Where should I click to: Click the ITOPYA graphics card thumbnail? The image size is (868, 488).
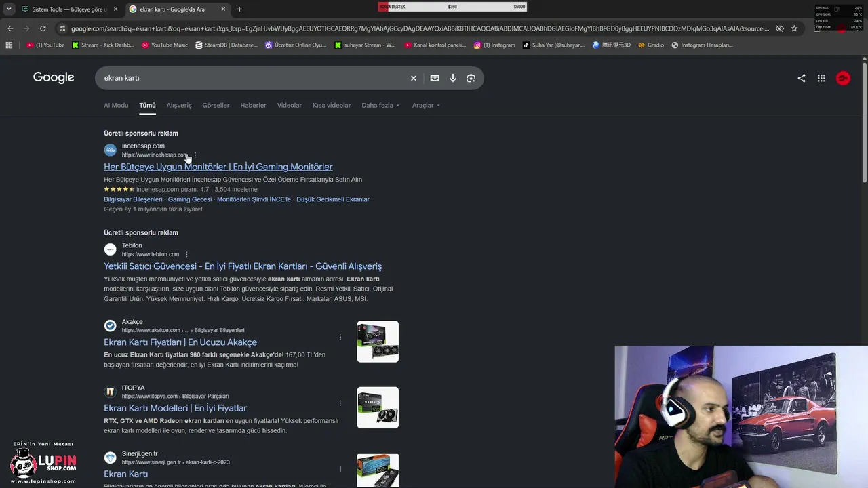point(378,407)
